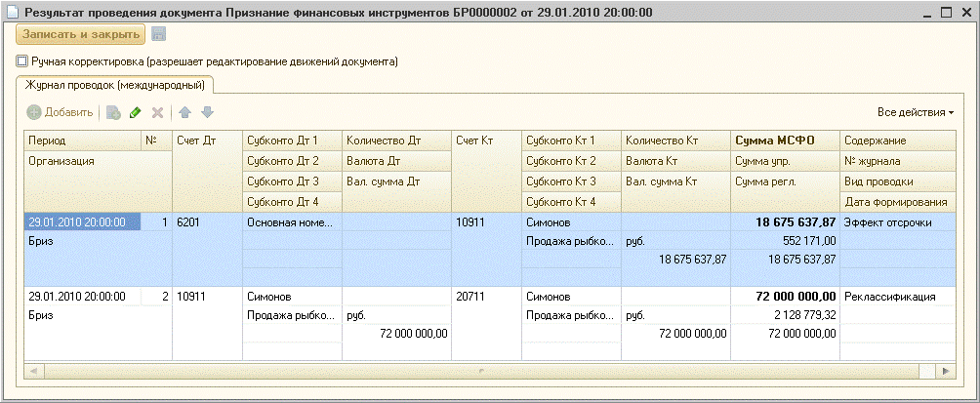Click the green pencil edit icon
This screenshot has width=980, height=403.
(x=136, y=113)
